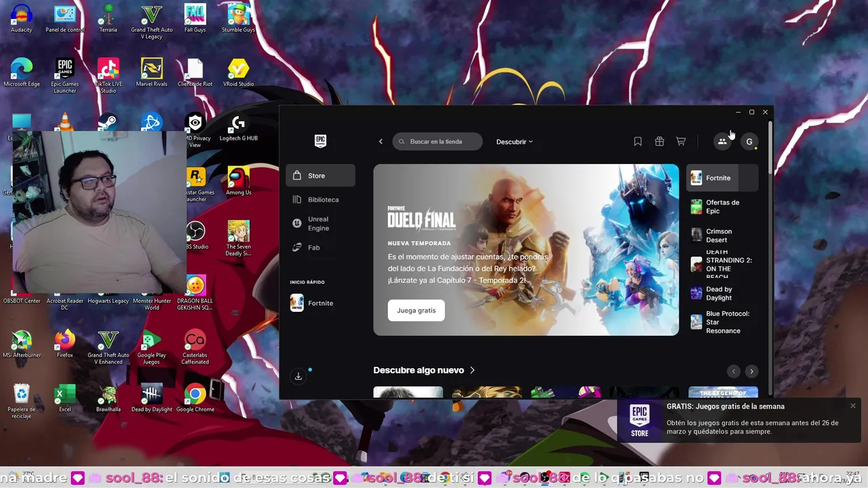This screenshot has height=488, width=868.
Task: Dismiss the free games notification
Action: 853,406
